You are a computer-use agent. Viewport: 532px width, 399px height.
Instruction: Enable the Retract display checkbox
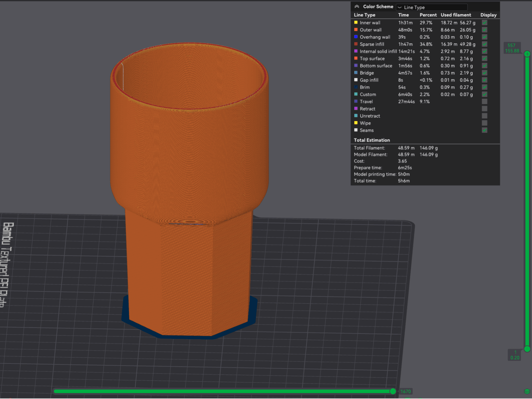click(x=484, y=109)
